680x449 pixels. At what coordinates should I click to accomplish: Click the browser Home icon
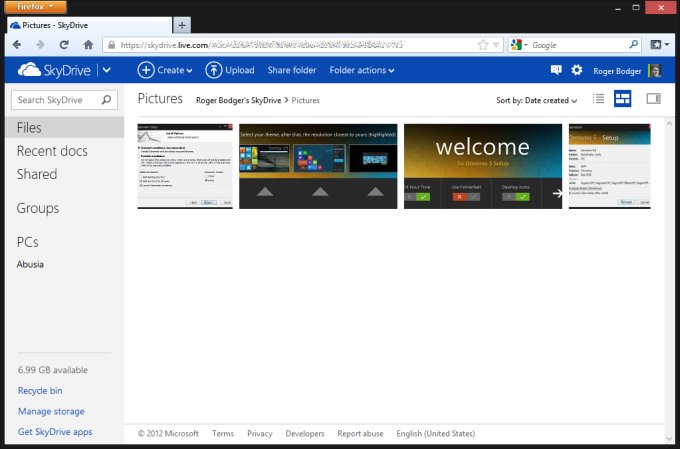(88, 45)
